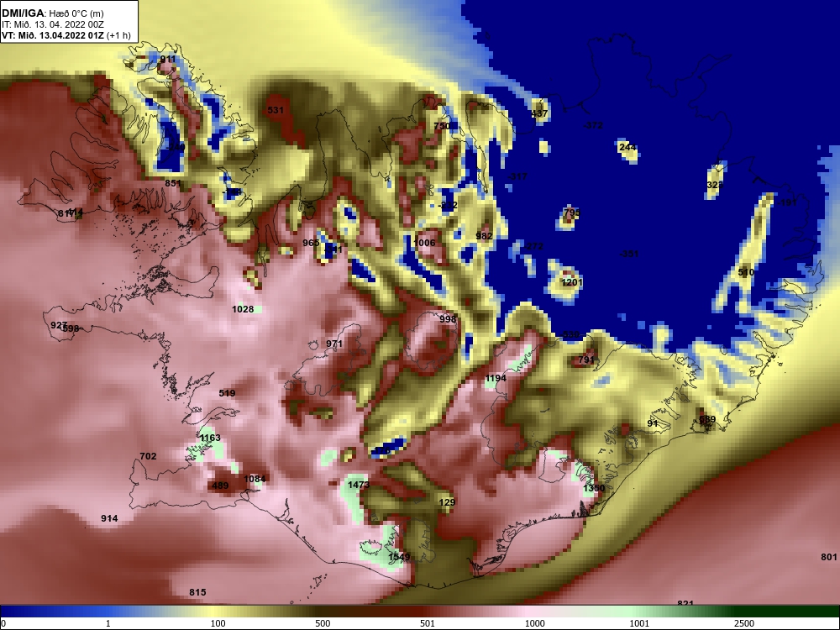The height and width of the screenshot is (630, 840).
Task: Click the 795 height value label
Action: click(x=571, y=213)
